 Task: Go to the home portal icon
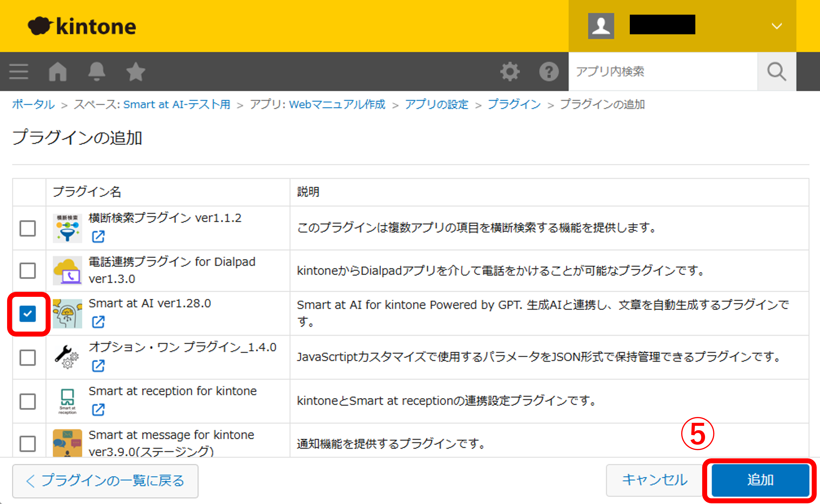coord(58,71)
